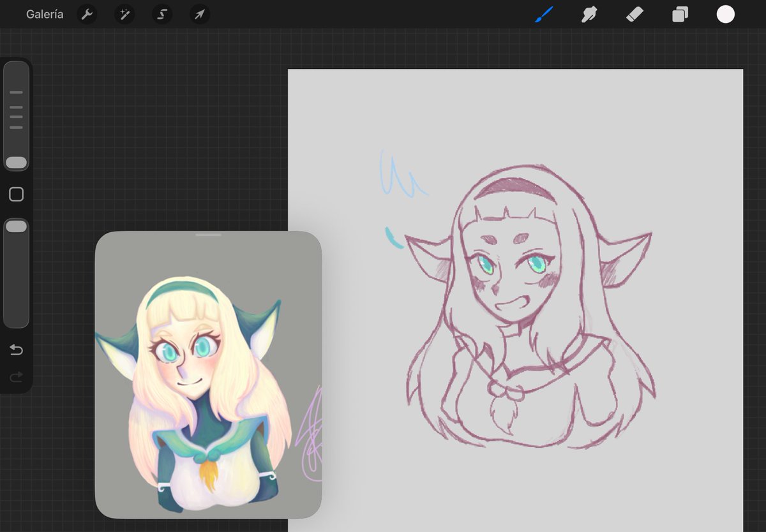The height and width of the screenshot is (532, 766).
Task: Undo the last stroke
Action: click(x=16, y=350)
